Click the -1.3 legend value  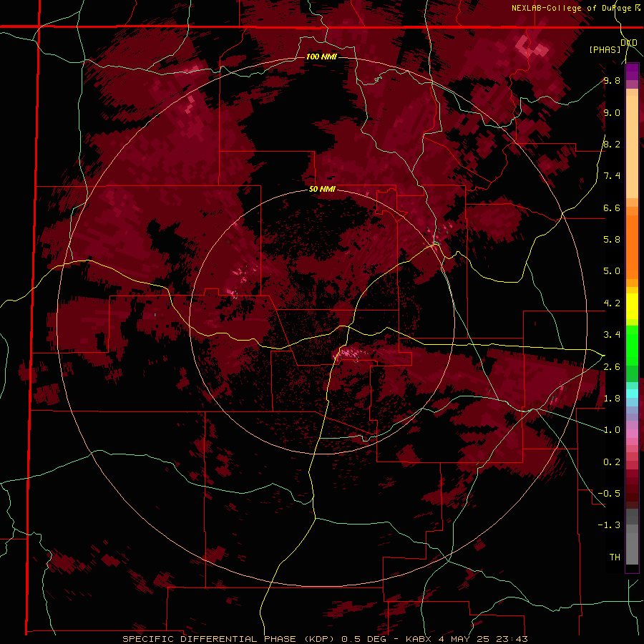click(609, 525)
